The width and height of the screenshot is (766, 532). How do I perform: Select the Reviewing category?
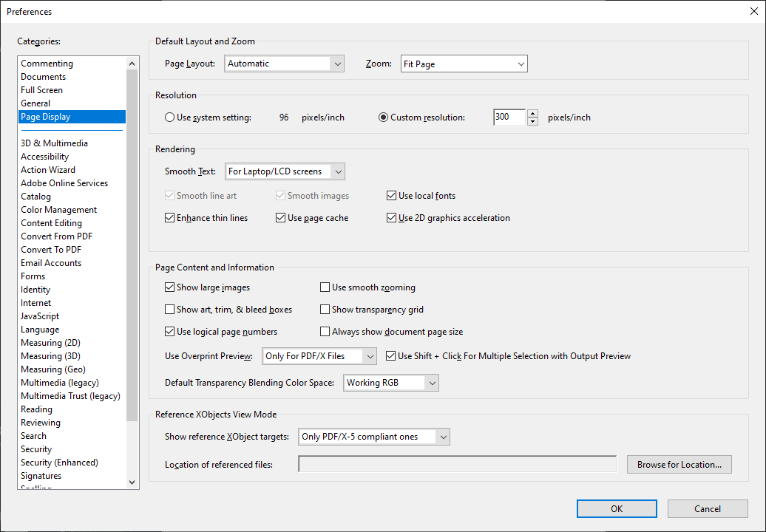pyautogui.click(x=40, y=422)
